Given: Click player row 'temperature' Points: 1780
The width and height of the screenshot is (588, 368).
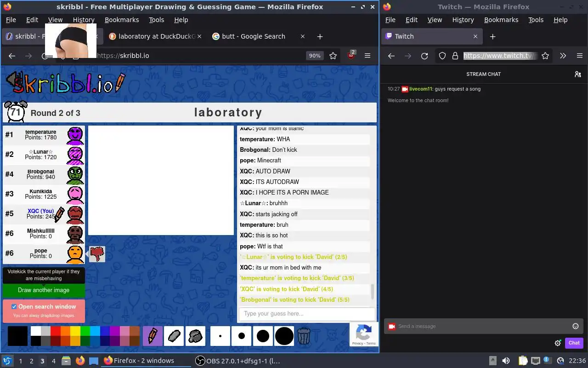Looking at the screenshot, I should click(44, 135).
